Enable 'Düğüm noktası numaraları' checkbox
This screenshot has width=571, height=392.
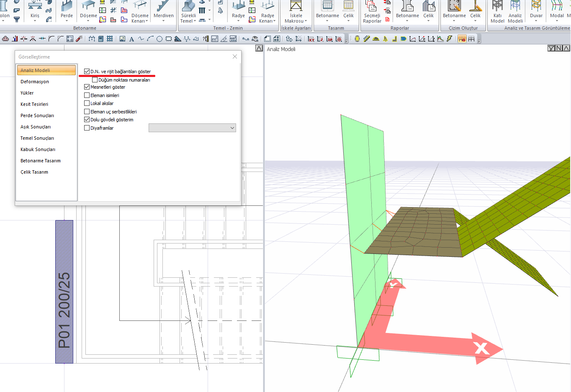[95, 80]
